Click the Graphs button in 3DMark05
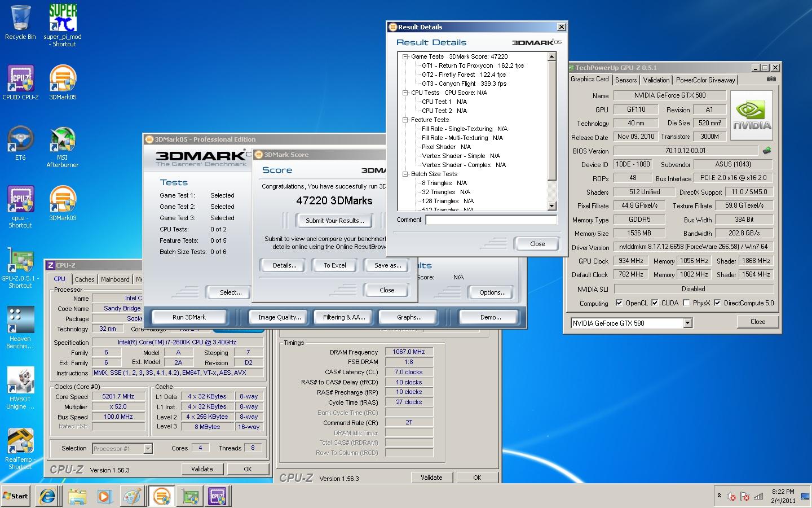Viewport: 812px width, 508px height. (409, 317)
